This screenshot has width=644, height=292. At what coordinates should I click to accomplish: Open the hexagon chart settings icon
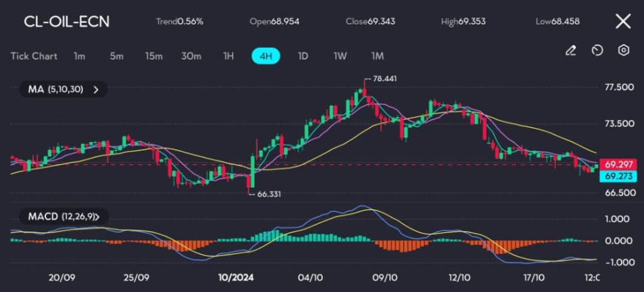pyautogui.click(x=623, y=50)
